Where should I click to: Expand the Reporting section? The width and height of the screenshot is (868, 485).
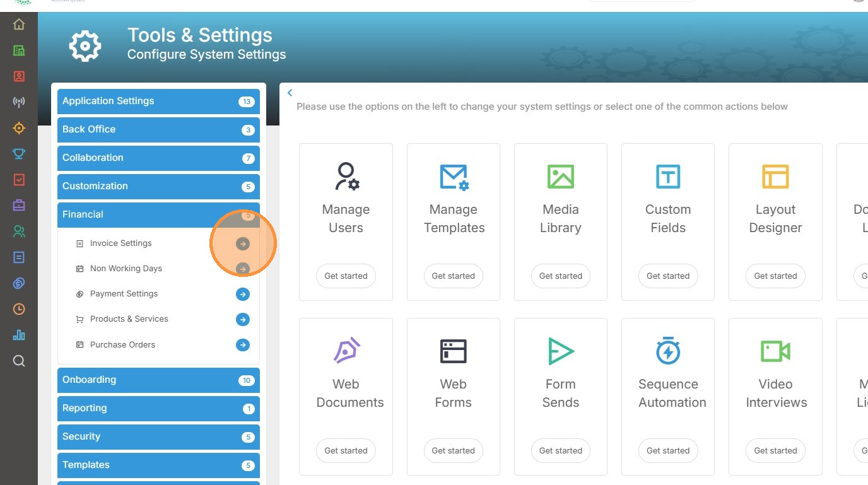pyautogui.click(x=158, y=409)
